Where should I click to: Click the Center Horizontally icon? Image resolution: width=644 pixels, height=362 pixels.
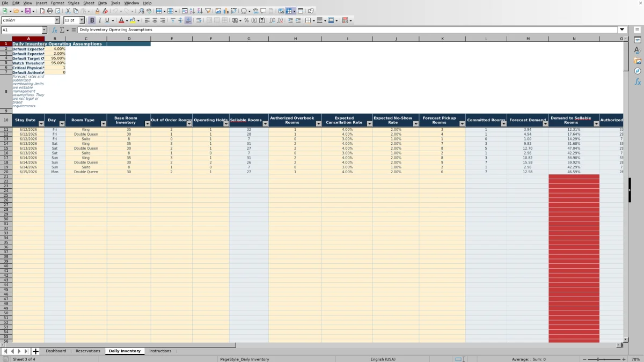click(155, 20)
